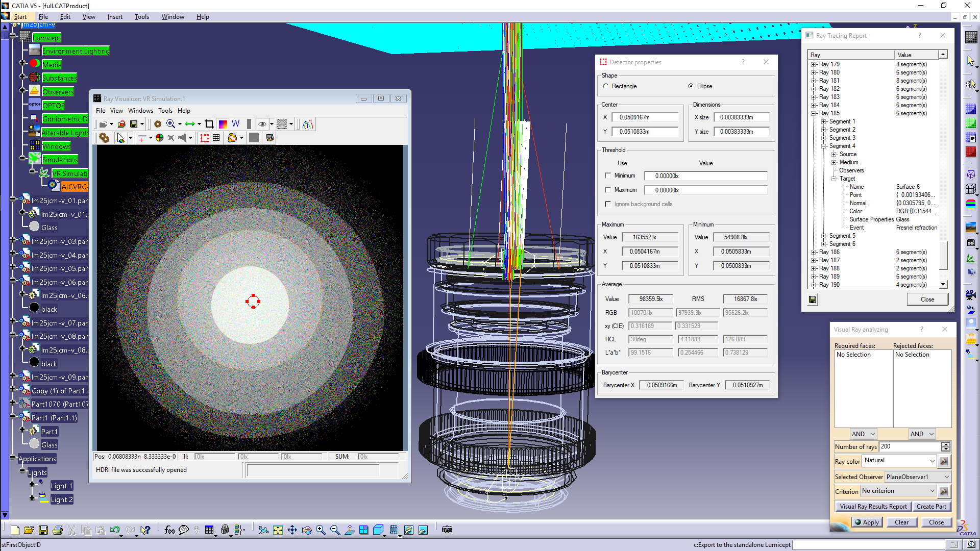Screen dimensions: 980x551
Task: Open the File menu in Ray Visualizer
Action: (101, 111)
